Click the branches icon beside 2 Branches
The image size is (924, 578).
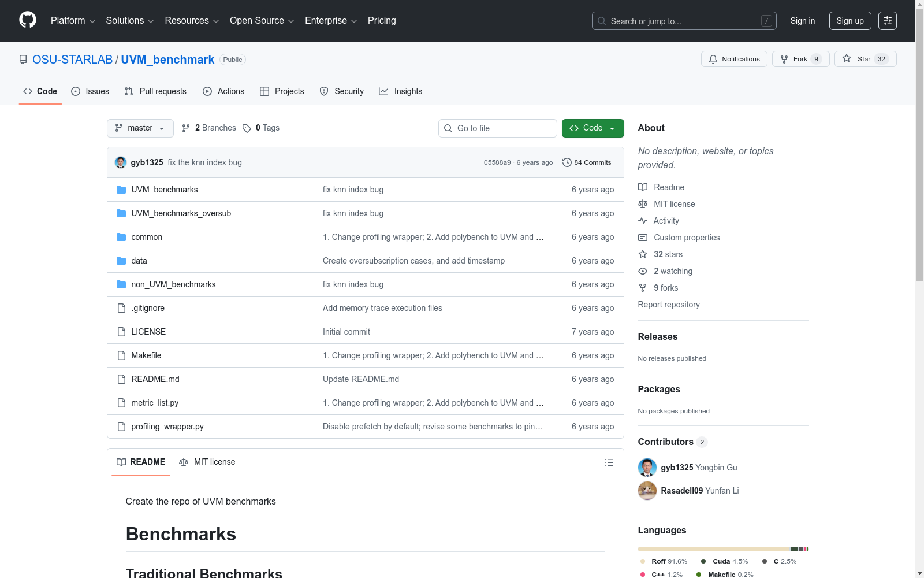[x=186, y=128]
